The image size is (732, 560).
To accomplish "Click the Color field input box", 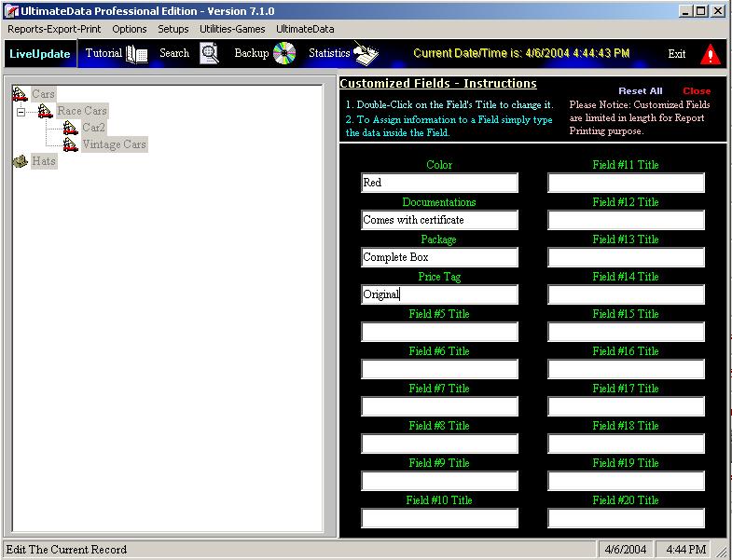I will (439, 183).
